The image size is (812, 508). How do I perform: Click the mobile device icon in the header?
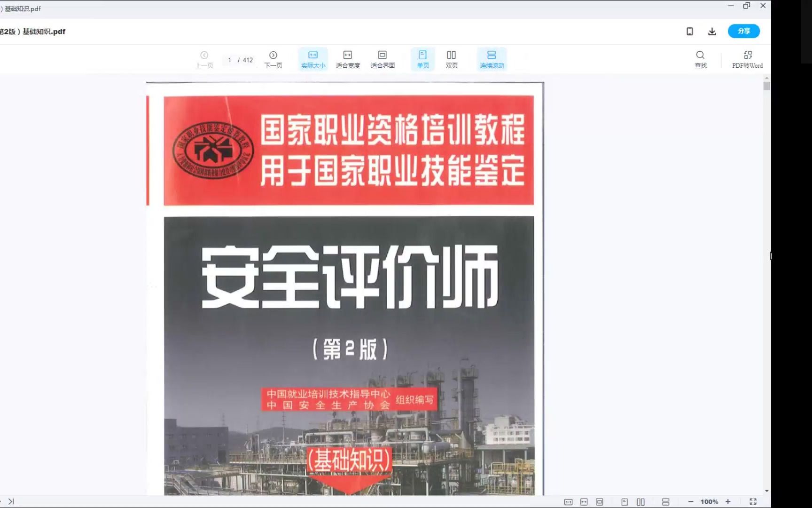pos(690,31)
